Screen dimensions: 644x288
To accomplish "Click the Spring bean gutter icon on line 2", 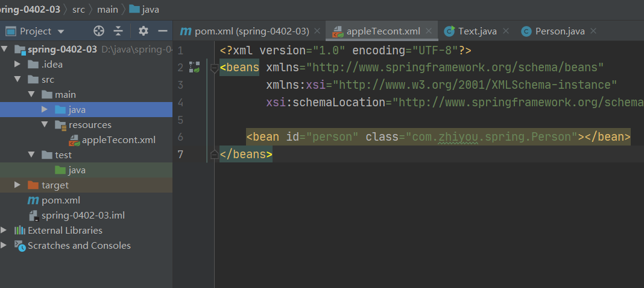I will tap(194, 67).
